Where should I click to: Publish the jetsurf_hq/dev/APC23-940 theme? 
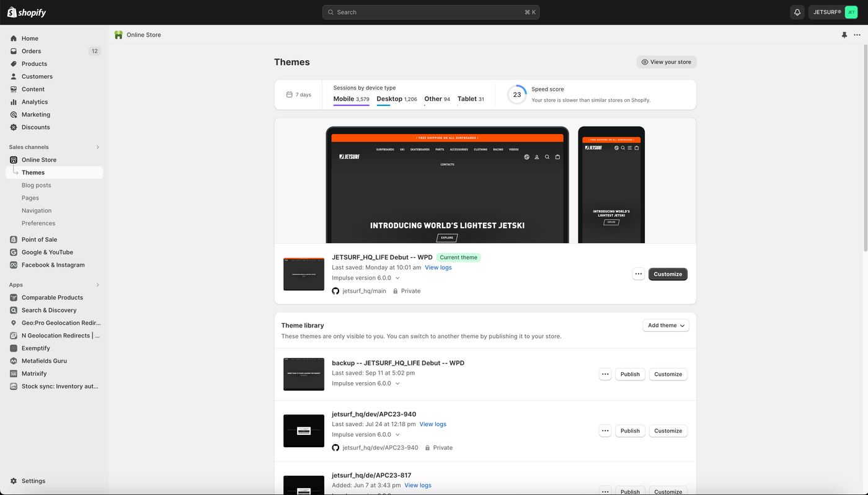[630, 430]
